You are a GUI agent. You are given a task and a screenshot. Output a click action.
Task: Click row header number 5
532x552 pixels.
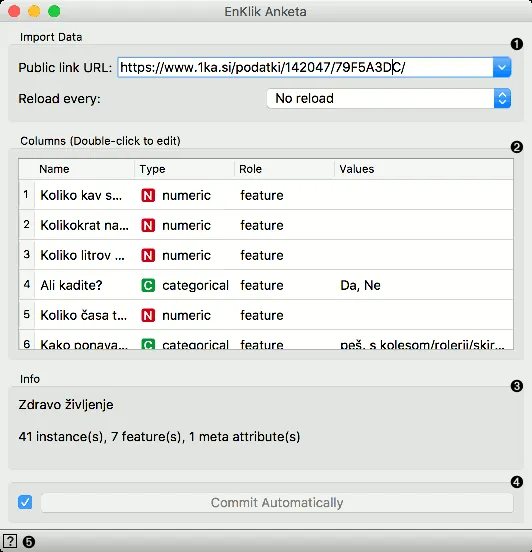(27, 314)
